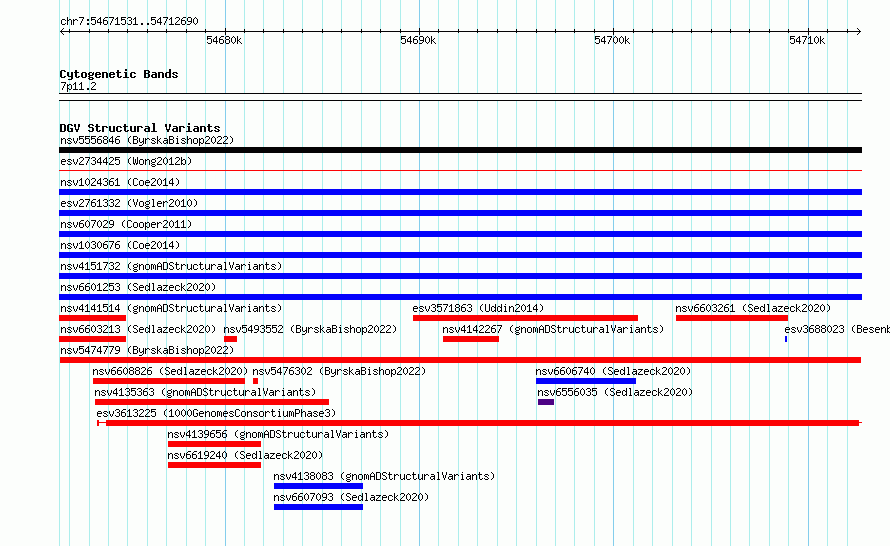The height and width of the screenshot is (546, 890).
Task: Open variant nsv6619240 (Sedlazeck2020) label
Action: 245,455
